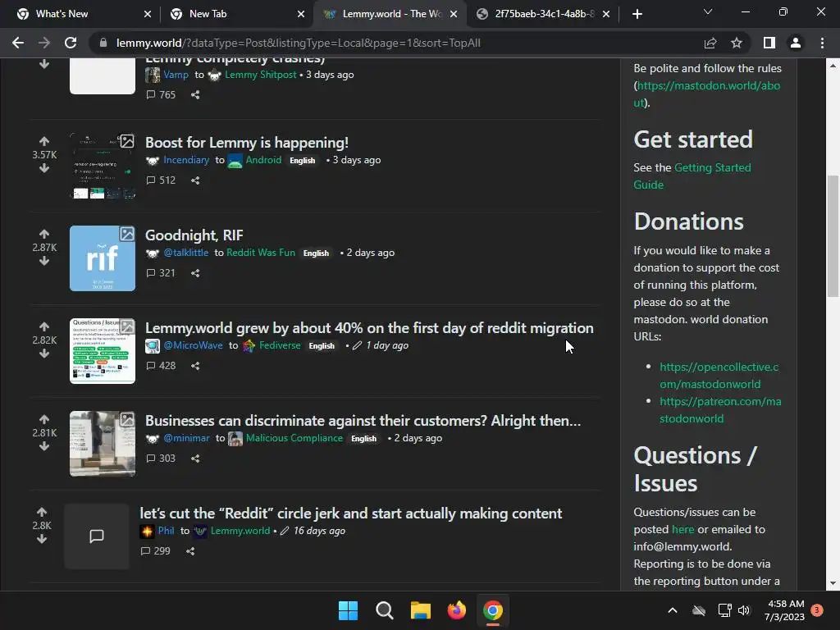Upvote the Goodnight, RIF post
The image size is (840, 630).
pos(44,234)
